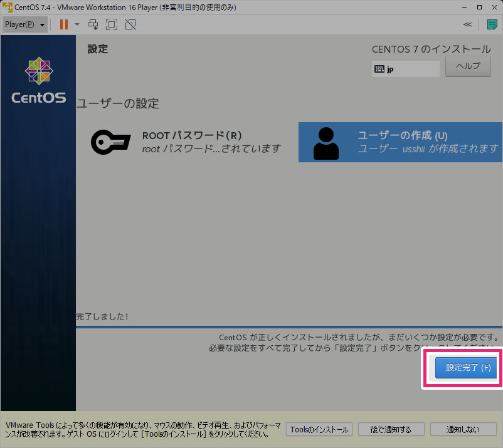503x448 pixels.
Task: Open the Player(P) menu
Action: pyautogui.click(x=24, y=24)
